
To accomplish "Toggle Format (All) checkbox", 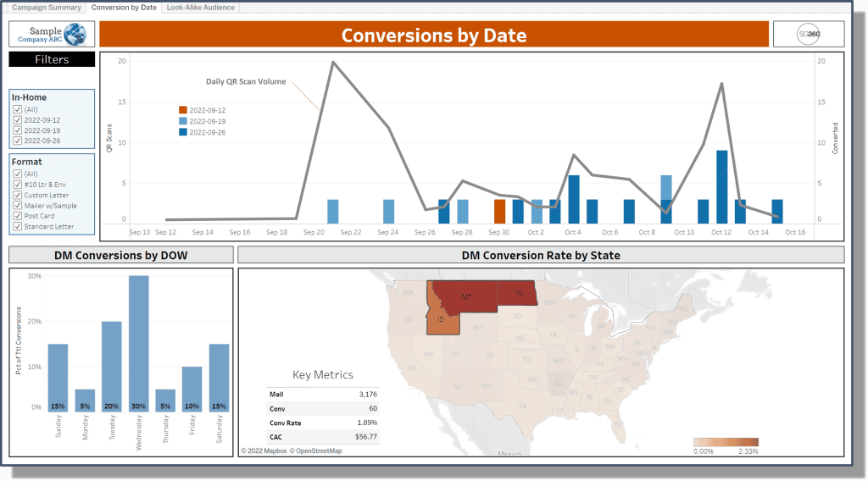I will pos(18,174).
